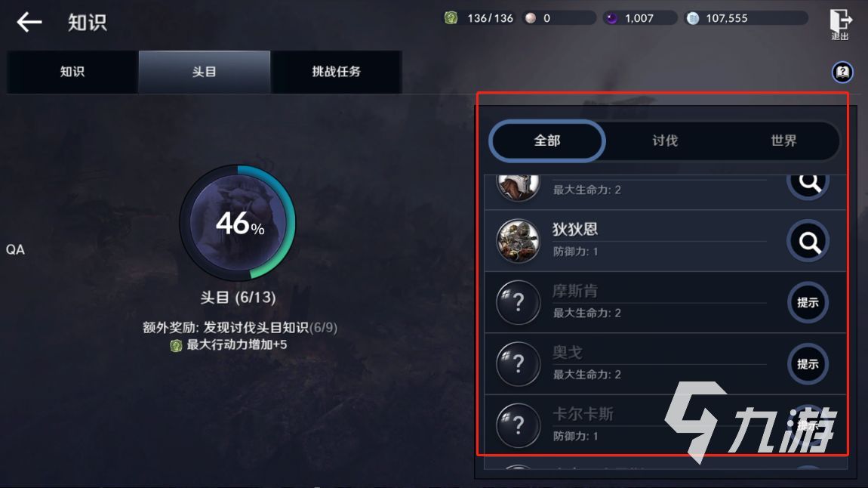Click the purple gem currency icon

coord(611,18)
